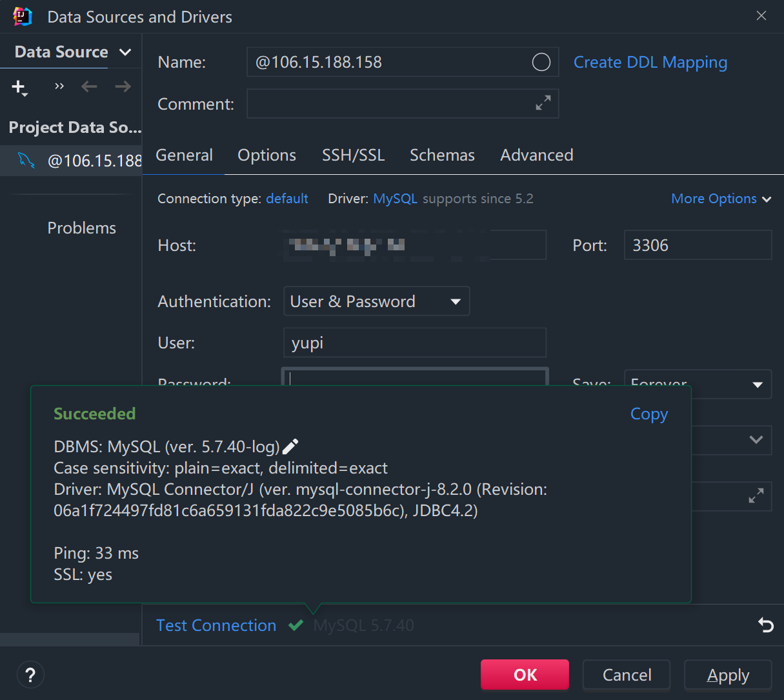Click the double chevron more actions icon
Screen dimensions: 784x700
point(59,86)
